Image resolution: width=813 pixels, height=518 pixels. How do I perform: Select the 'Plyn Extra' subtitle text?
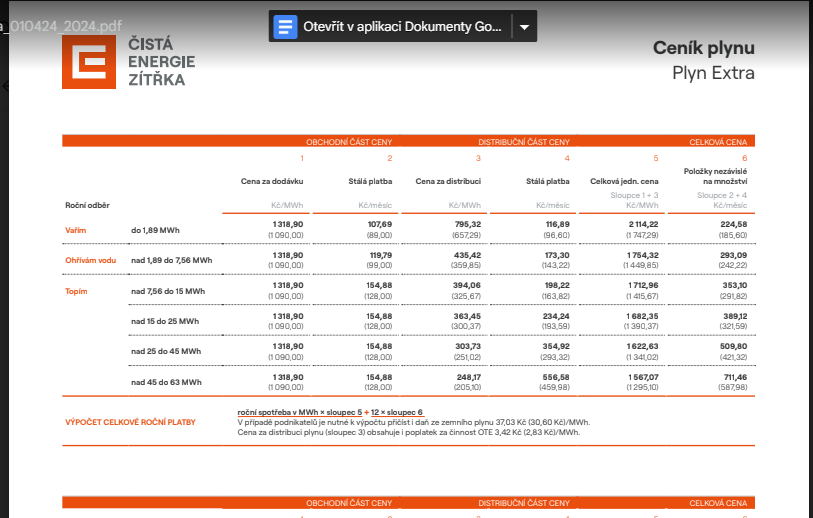pyautogui.click(x=713, y=73)
